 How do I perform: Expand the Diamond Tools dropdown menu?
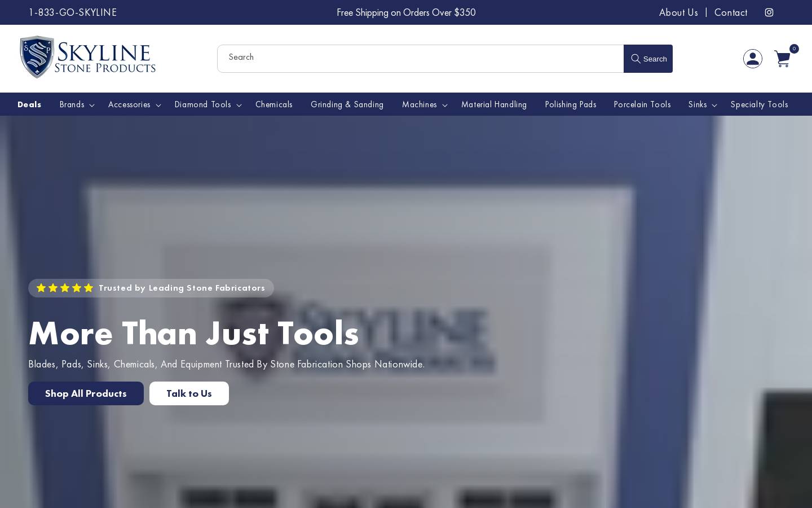pos(208,104)
